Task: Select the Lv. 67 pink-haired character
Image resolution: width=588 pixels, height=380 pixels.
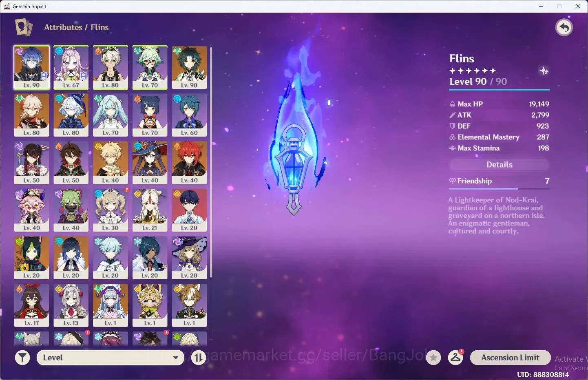Action: pyautogui.click(x=71, y=67)
